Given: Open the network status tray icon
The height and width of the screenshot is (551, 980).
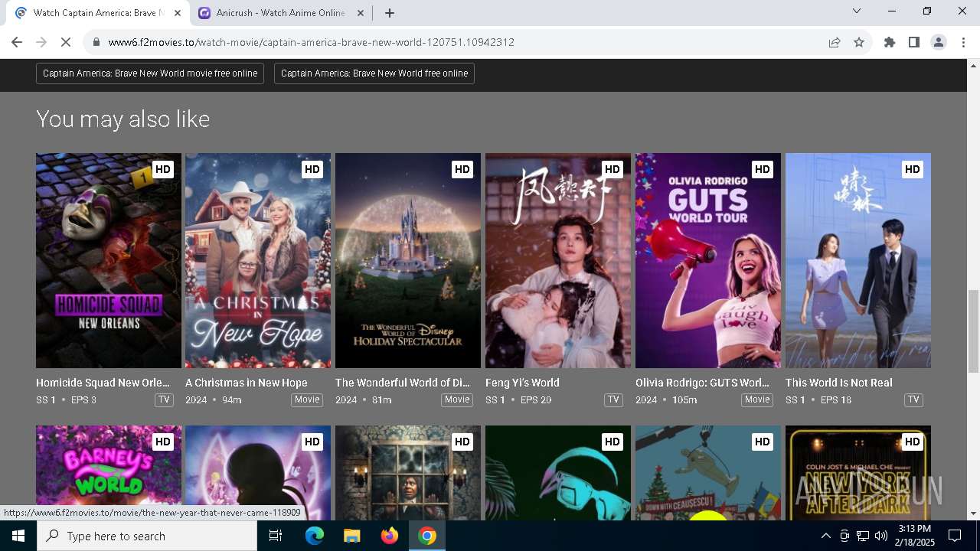Looking at the screenshot, I should click(863, 536).
